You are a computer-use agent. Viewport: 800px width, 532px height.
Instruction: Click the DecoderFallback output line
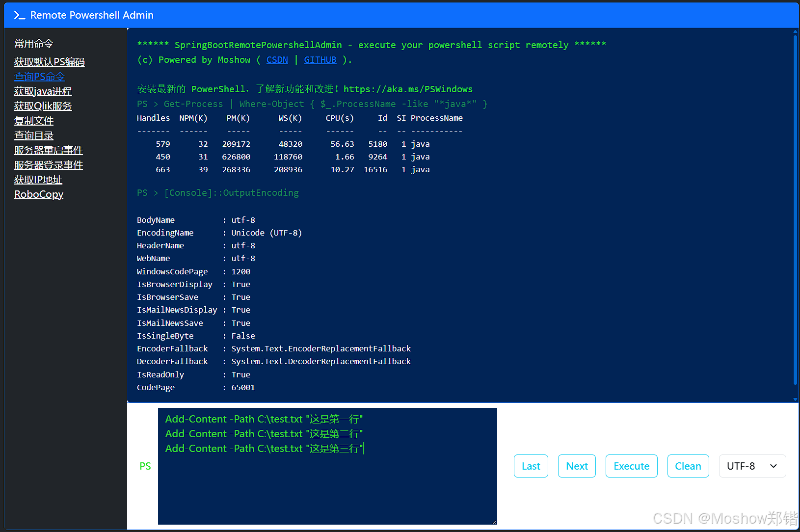(x=274, y=361)
